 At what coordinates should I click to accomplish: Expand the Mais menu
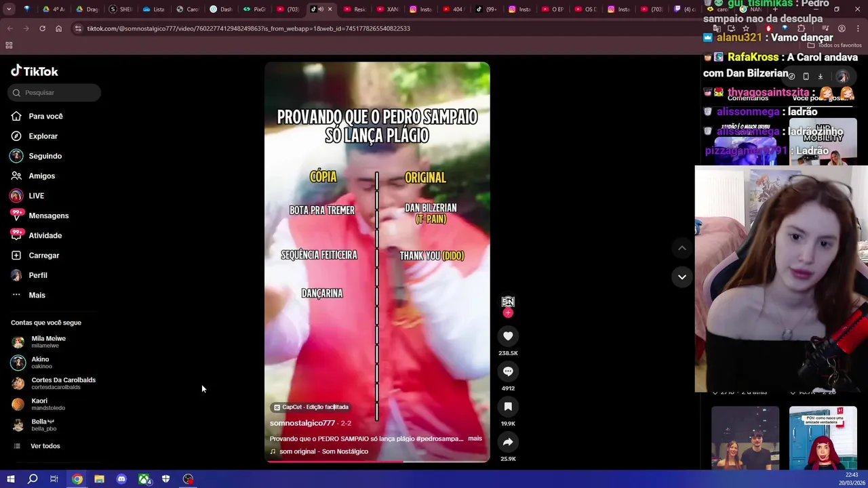point(28,295)
